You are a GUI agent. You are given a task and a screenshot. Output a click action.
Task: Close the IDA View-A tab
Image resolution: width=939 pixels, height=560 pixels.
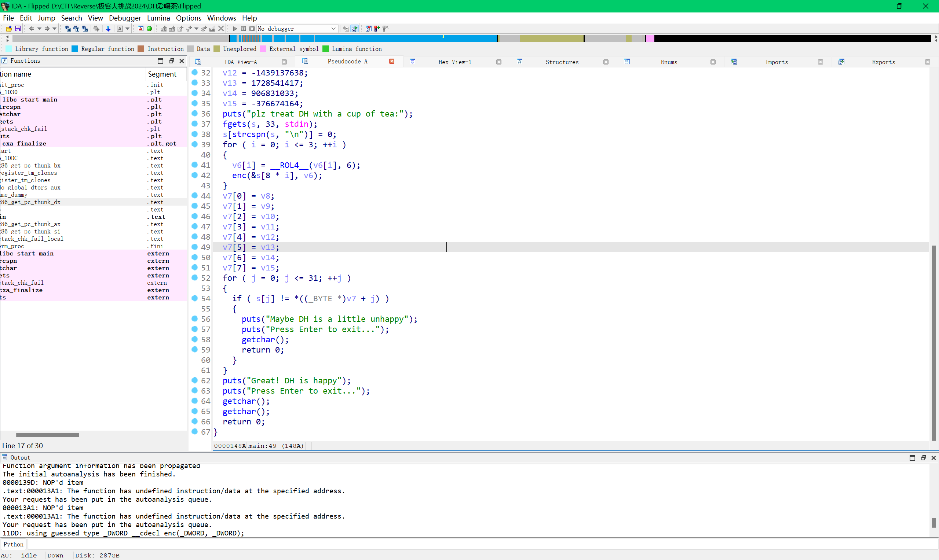pos(284,62)
